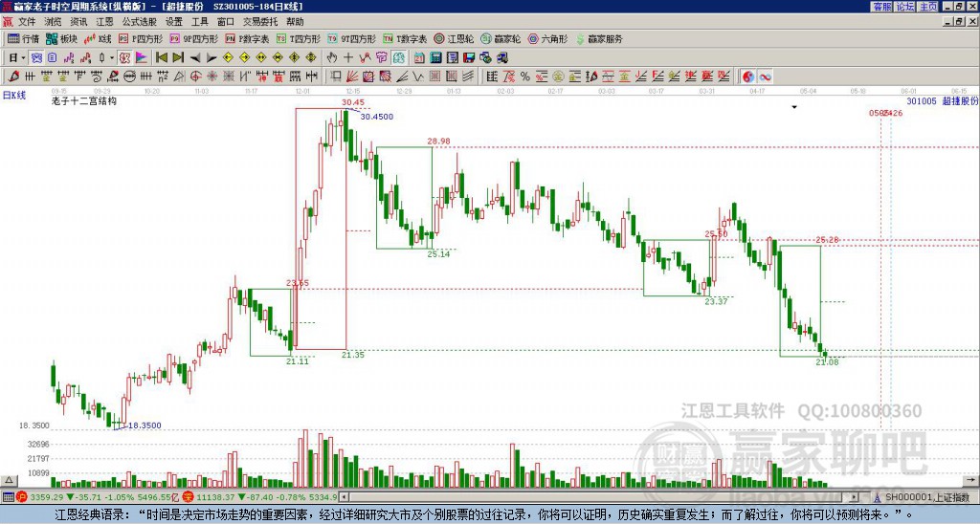Select the angle line drawing tool
This screenshot has width=980, height=524.
tap(402, 76)
